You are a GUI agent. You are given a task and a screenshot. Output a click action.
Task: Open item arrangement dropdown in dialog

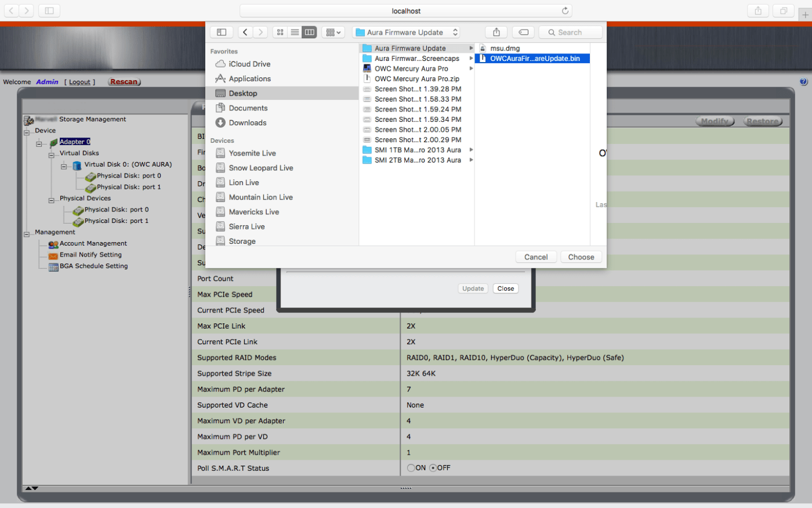tap(333, 33)
